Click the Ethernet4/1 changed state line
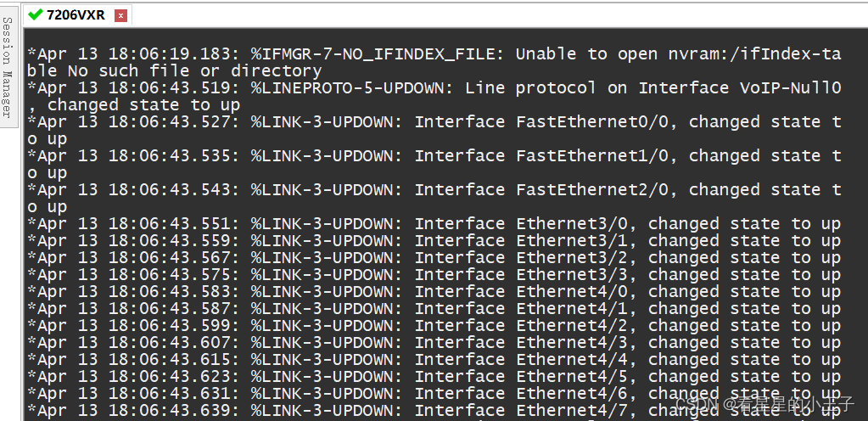Screen dimensions: 868x421 coord(434,309)
